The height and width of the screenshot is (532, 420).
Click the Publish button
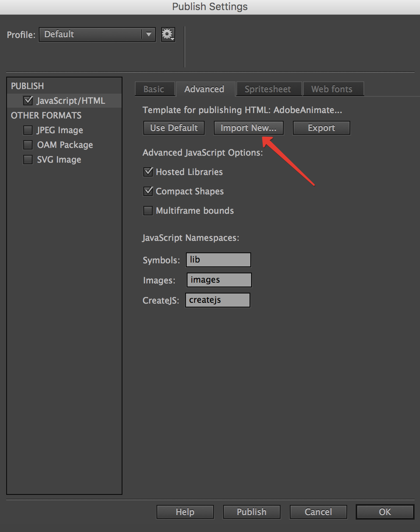252,512
